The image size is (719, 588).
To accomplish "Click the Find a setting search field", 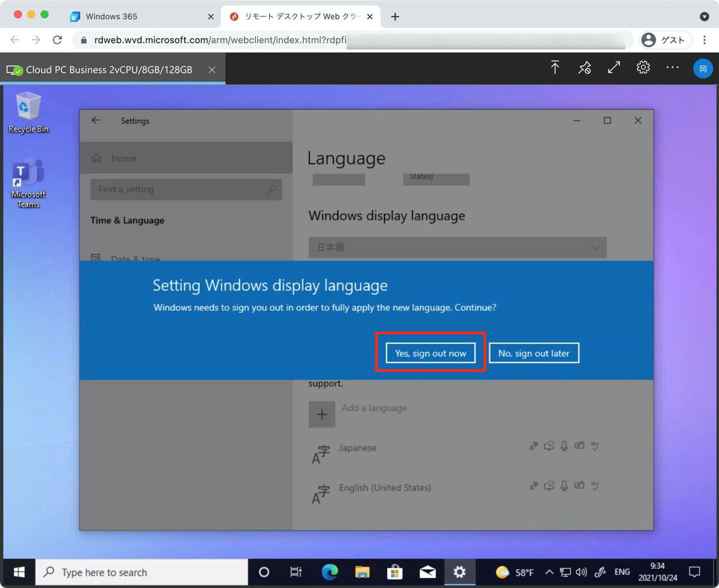I will tap(186, 189).
